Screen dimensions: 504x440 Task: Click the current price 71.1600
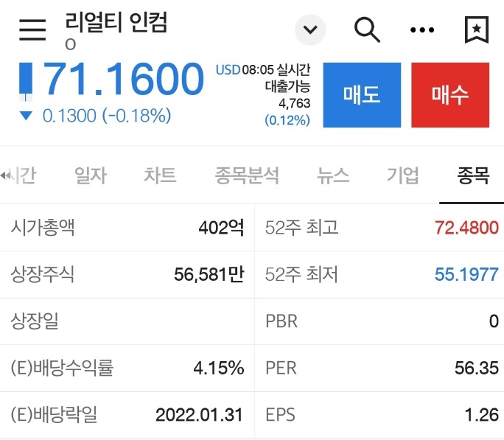click(124, 79)
